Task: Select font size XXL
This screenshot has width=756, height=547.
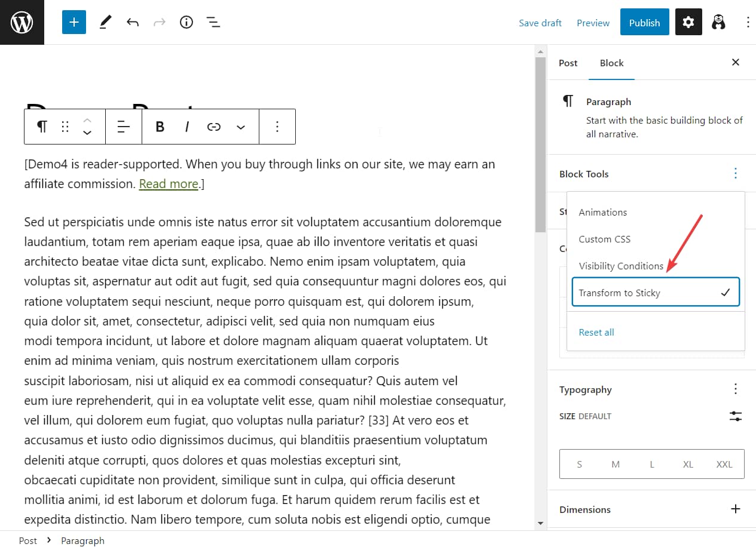Action: (x=724, y=464)
